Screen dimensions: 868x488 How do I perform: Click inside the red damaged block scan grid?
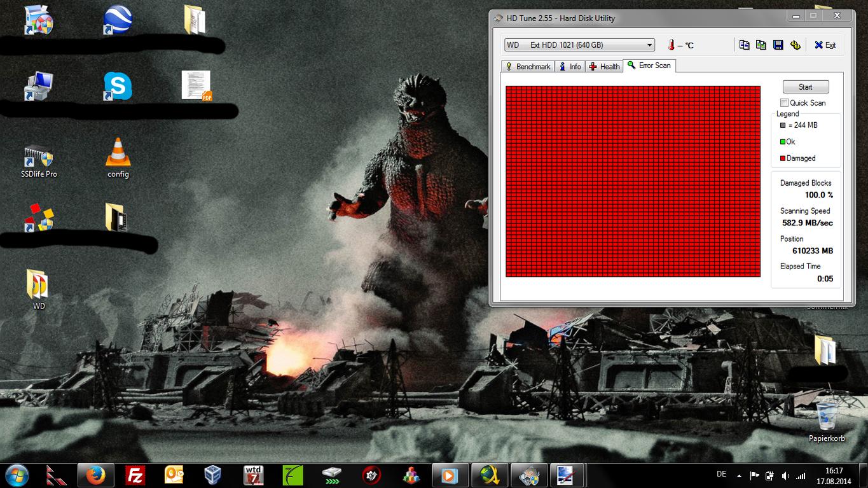click(633, 181)
